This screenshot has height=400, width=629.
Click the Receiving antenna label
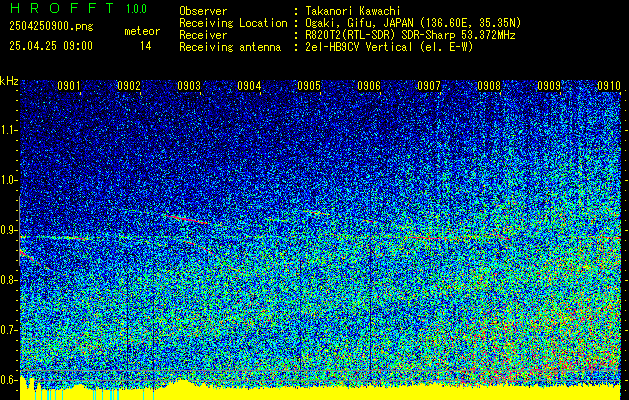(230, 47)
